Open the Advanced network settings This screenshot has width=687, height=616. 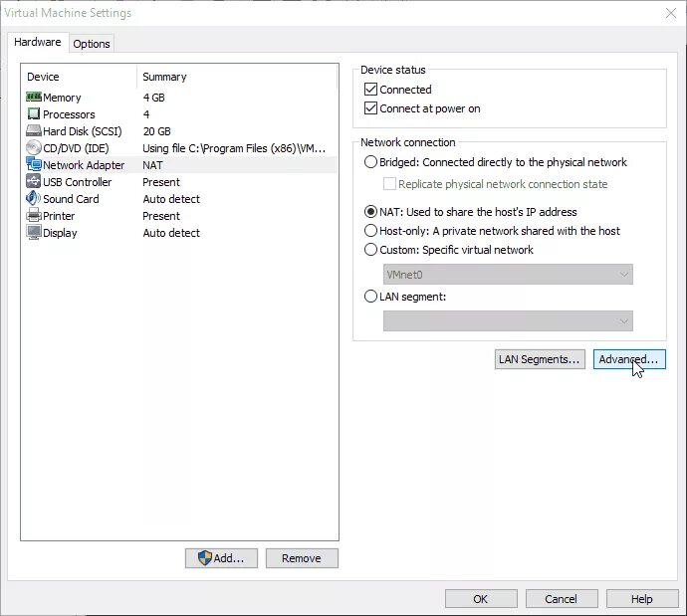click(x=629, y=359)
